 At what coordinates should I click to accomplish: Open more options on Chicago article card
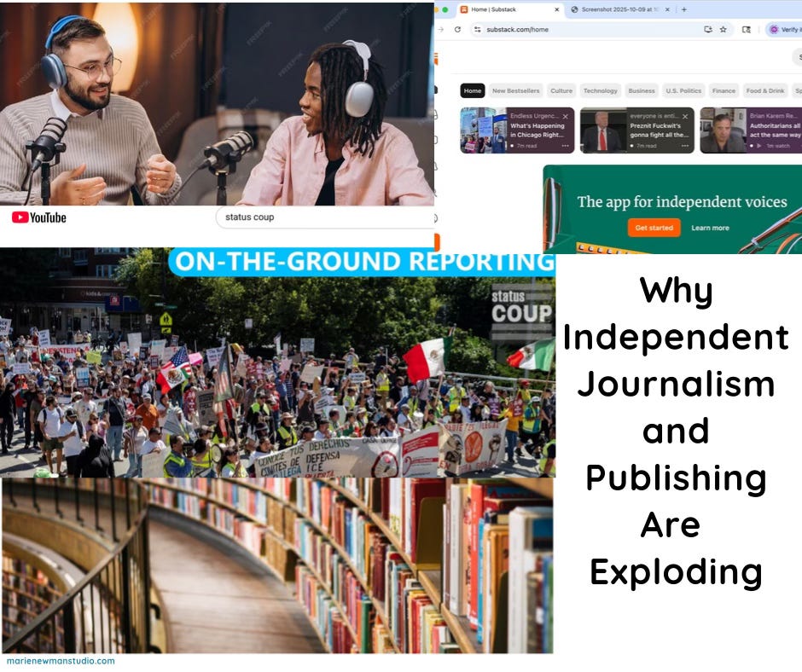pyautogui.click(x=565, y=146)
